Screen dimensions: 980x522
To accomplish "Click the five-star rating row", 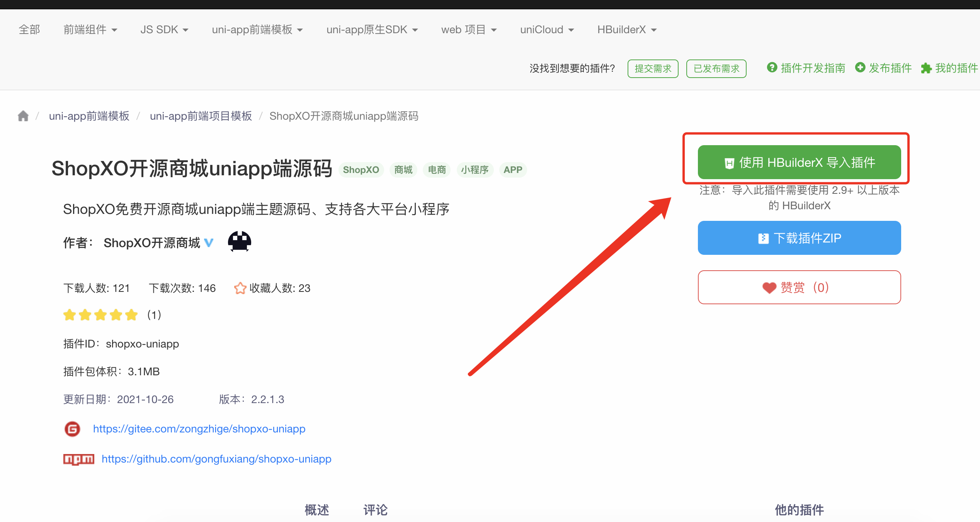I will click(x=100, y=315).
